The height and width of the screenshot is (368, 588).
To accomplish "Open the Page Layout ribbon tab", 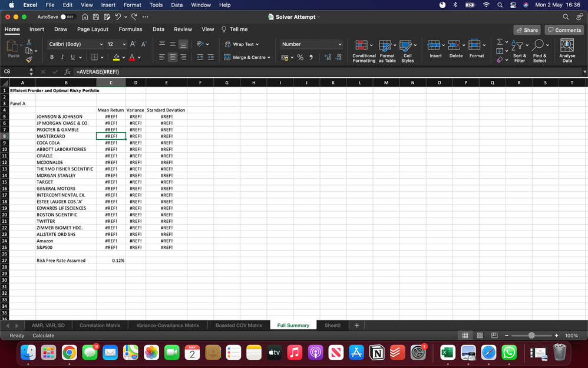I will (93, 29).
